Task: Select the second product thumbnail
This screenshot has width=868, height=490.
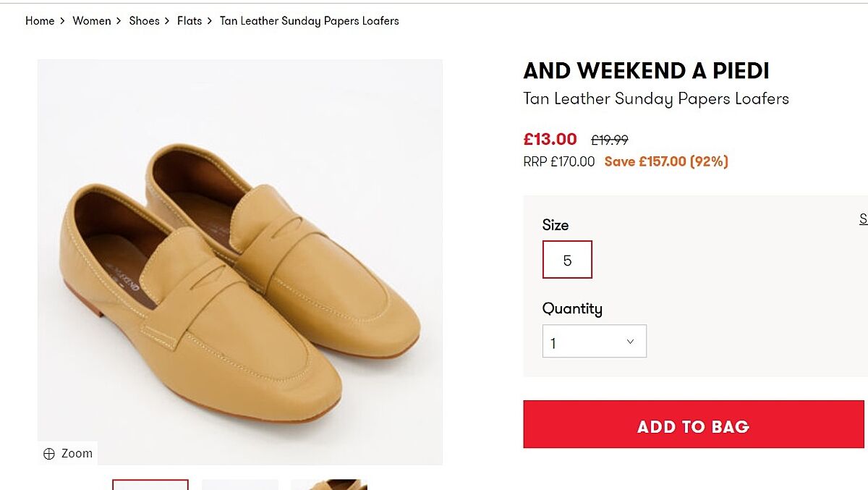Action: click(x=240, y=485)
